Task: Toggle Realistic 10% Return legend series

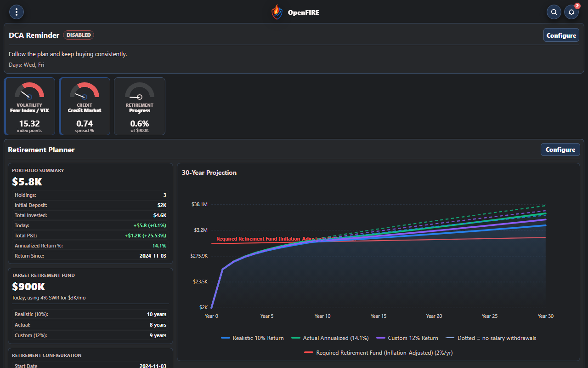Action: pos(252,338)
